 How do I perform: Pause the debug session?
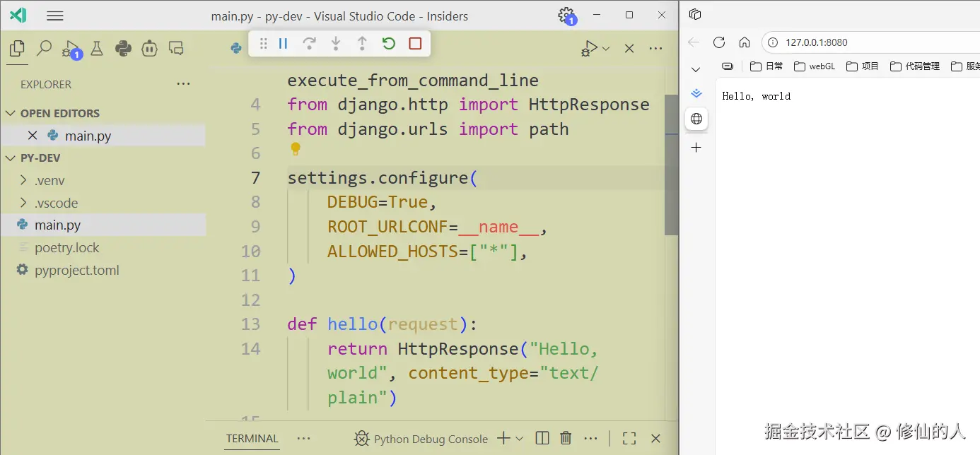[283, 44]
